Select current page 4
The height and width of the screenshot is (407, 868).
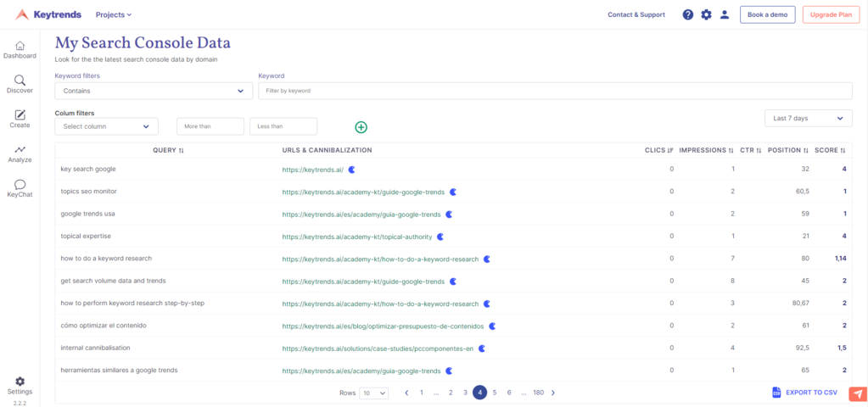coord(480,393)
